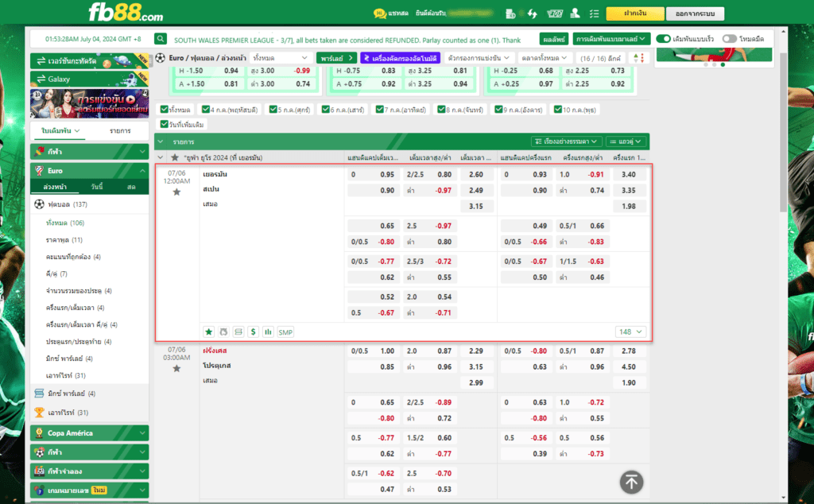
Task: Click the green star icon in match toolbar
Action: point(209,331)
